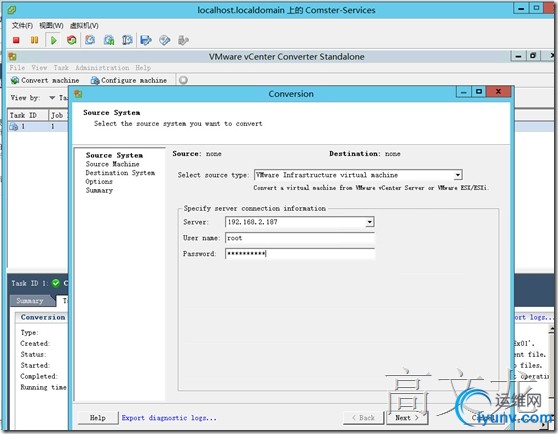Click the Back button

pos(364,418)
